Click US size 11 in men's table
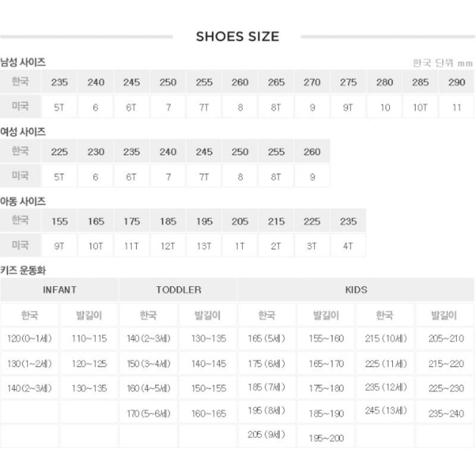 [456, 108]
